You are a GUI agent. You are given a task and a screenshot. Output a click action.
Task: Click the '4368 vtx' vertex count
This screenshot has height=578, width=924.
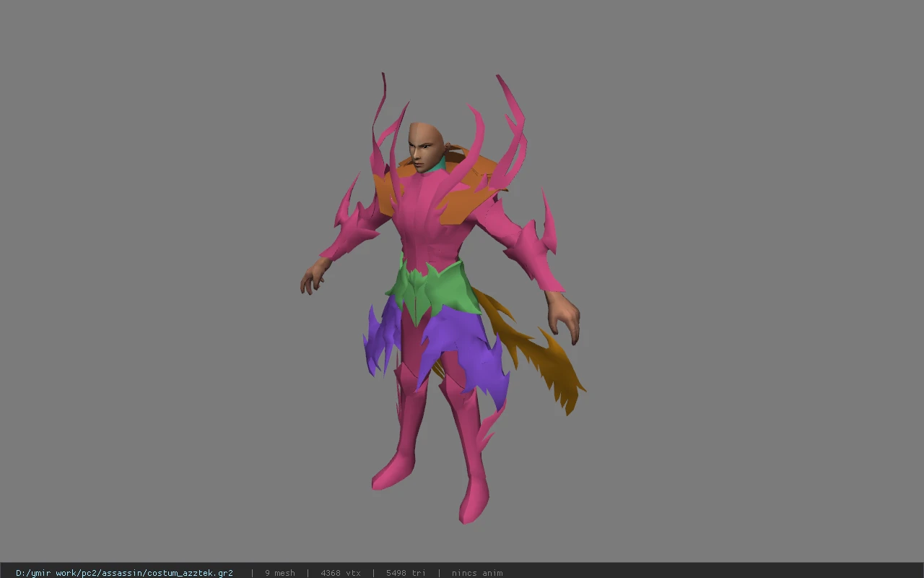[x=341, y=573]
